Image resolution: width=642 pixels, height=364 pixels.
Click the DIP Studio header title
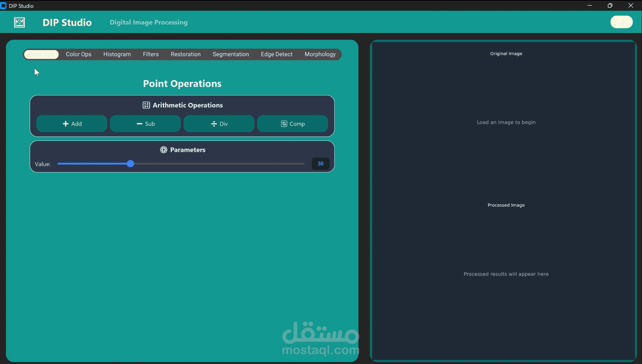[67, 23]
